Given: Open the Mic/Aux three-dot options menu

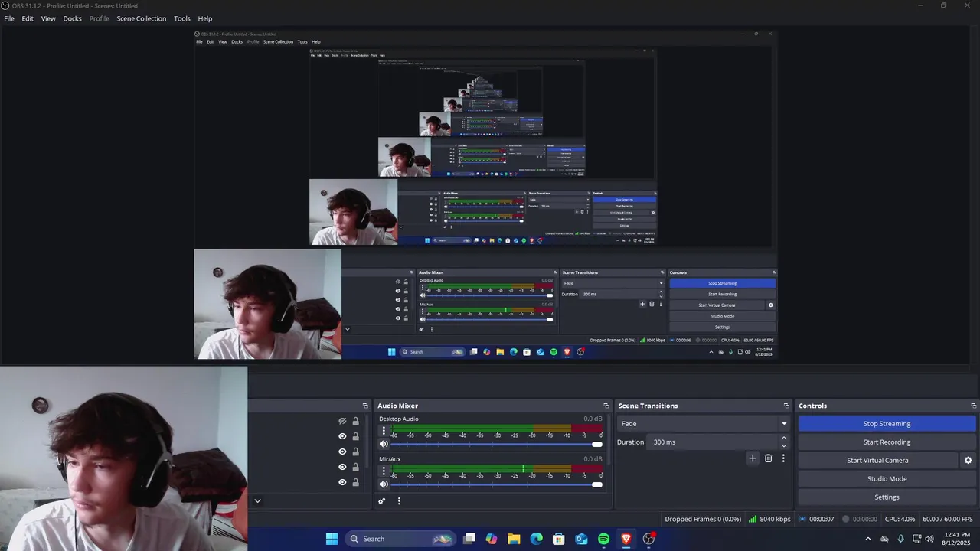Looking at the screenshot, I should pyautogui.click(x=384, y=471).
